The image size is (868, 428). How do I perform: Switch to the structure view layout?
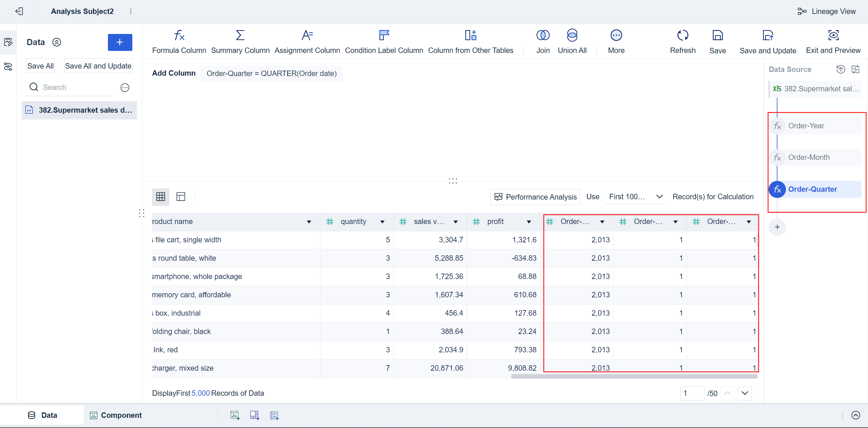[181, 197]
